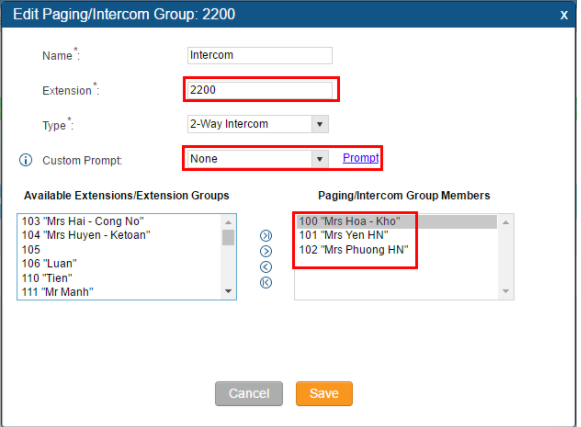
Task: Add selected extension to members
Action: click(266, 251)
